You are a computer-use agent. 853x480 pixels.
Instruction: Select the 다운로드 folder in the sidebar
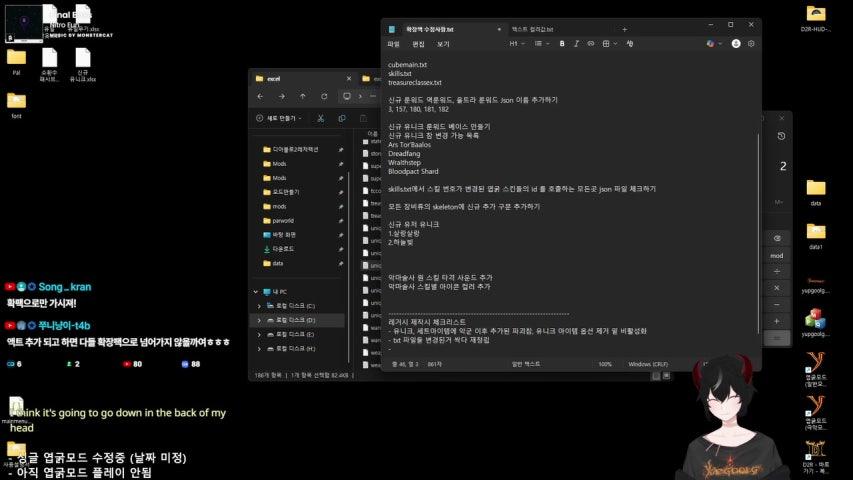[283, 249]
